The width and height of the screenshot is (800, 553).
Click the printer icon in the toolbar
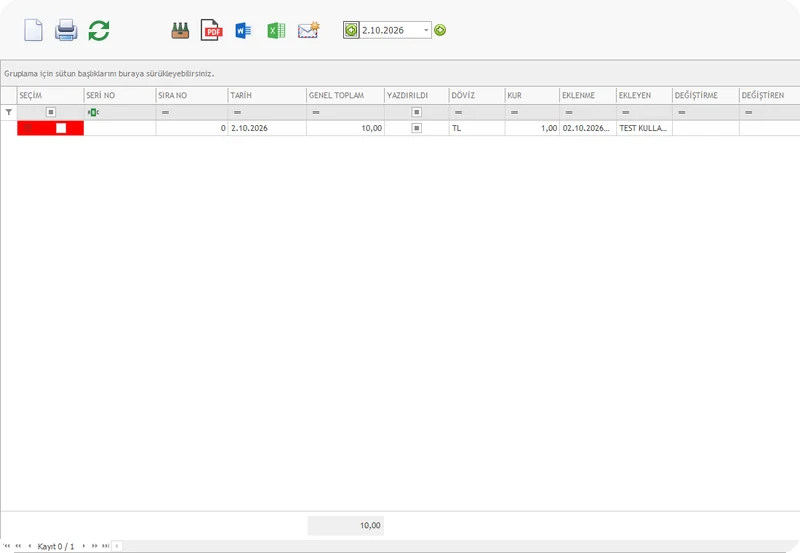pyautogui.click(x=66, y=30)
